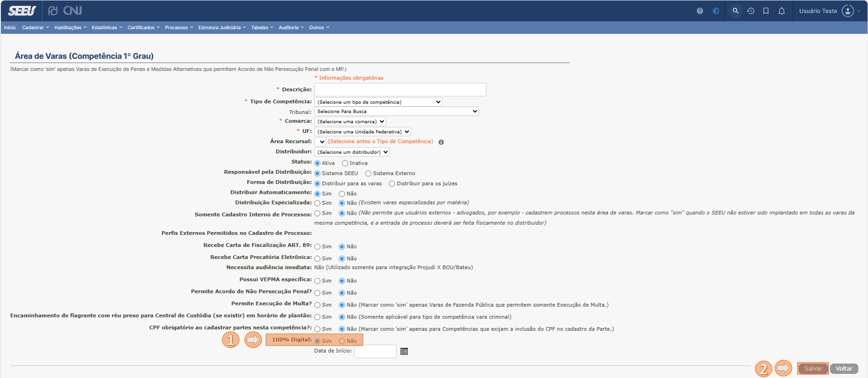Open the Área Recursal dropdown
868x378 pixels.
pyautogui.click(x=320, y=142)
